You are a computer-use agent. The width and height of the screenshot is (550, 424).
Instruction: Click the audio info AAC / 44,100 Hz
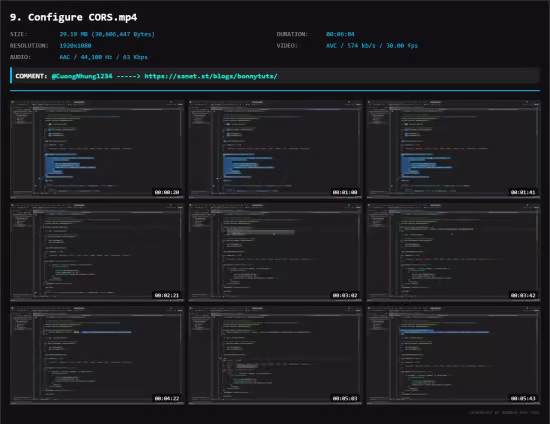coord(103,57)
